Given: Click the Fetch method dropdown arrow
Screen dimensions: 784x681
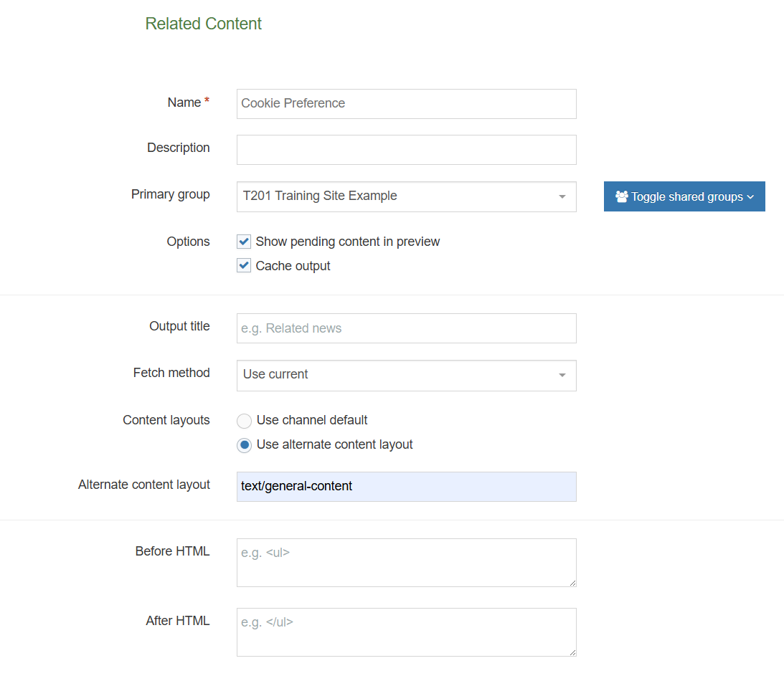Looking at the screenshot, I should (562, 375).
